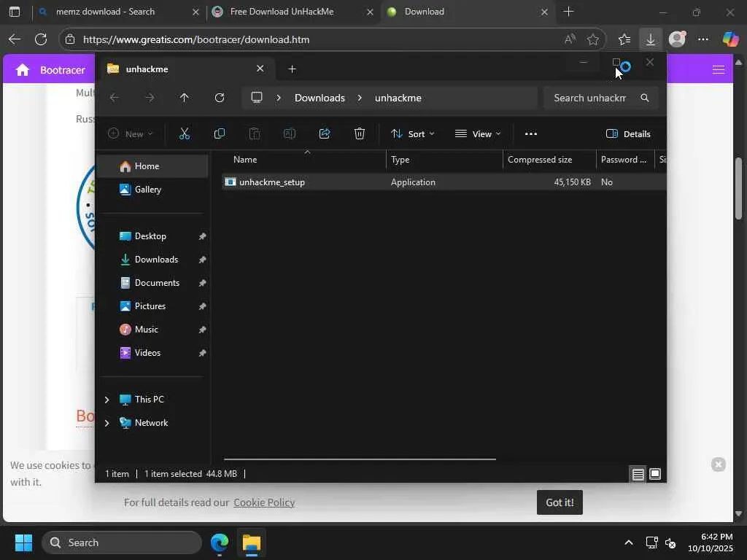Click the Copy icon in Explorer toolbar
The height and width of the screenshot is (560, 747).
[x=220, y=134]
